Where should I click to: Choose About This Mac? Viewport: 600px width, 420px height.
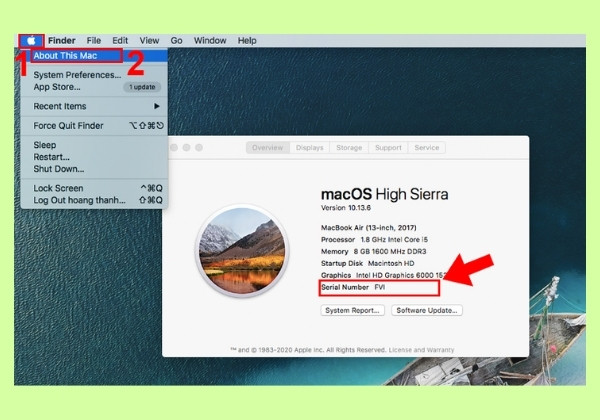point(95,56)
